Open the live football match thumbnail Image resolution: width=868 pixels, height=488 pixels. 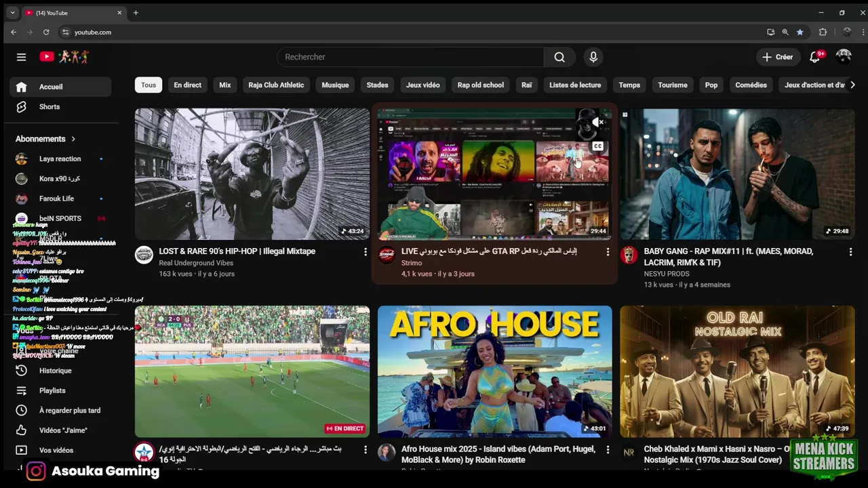click(252, 371)
